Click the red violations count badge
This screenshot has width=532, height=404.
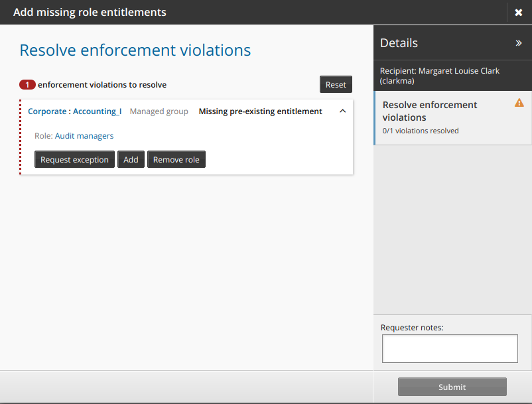(27, 85)
